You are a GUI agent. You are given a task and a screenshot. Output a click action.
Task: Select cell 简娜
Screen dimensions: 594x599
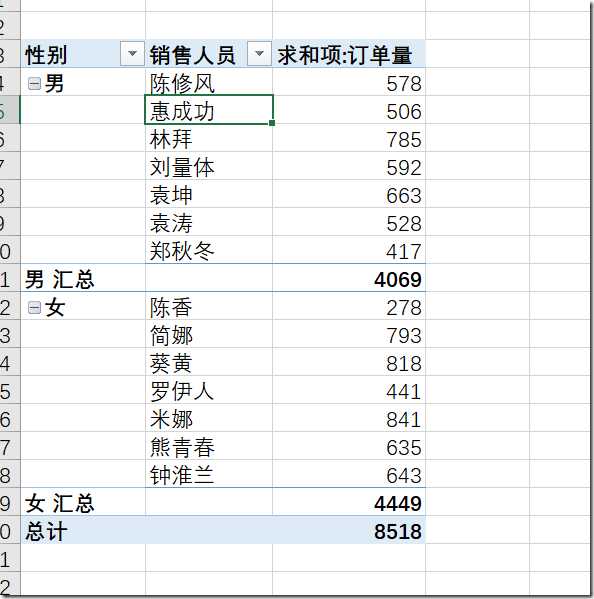[x=209, y=334]
